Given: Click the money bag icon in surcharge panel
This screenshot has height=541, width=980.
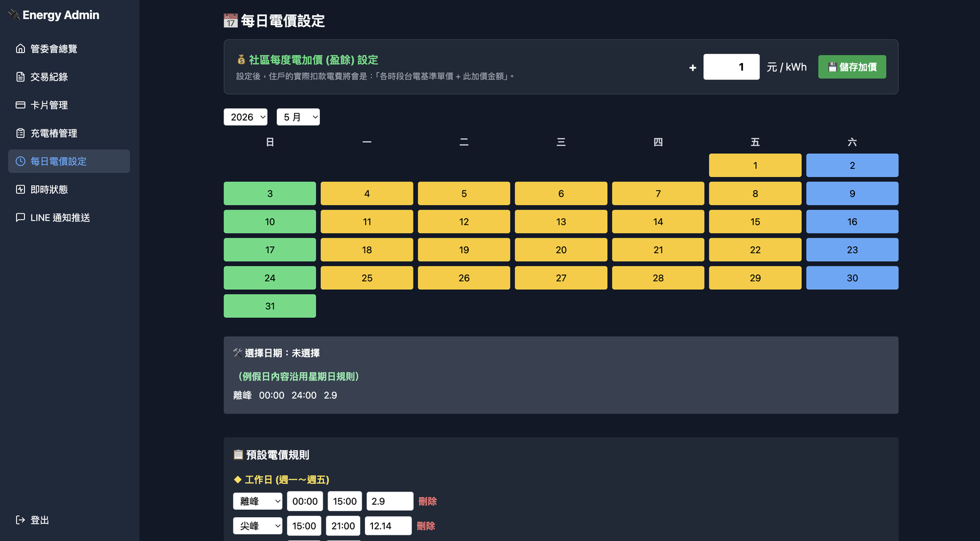Looking at the screenshot, I should coord(241,59).
